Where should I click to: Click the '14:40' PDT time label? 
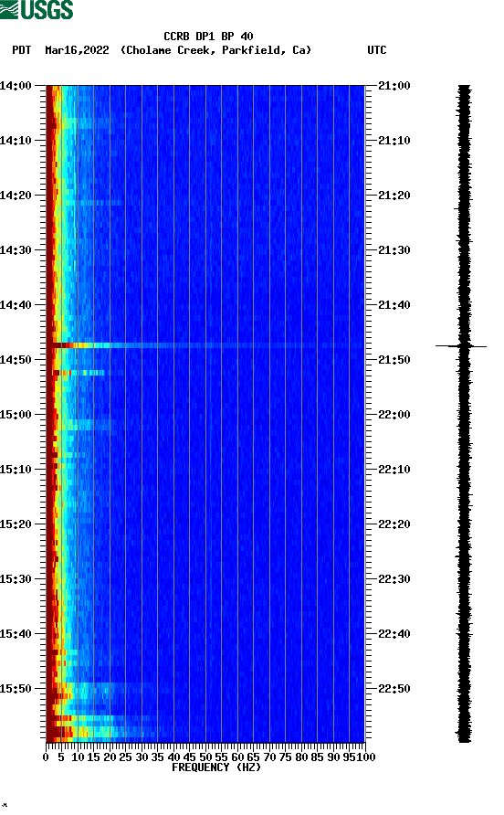click(16, 305)
